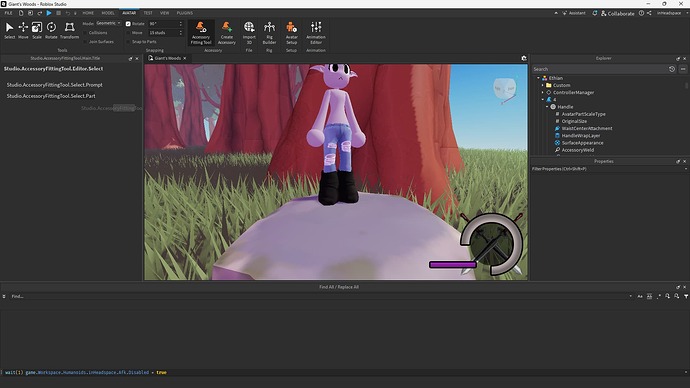Select SurfaceAppearance in Explorer
Viewport: 690px width, 388px height.
click(582, 143)
